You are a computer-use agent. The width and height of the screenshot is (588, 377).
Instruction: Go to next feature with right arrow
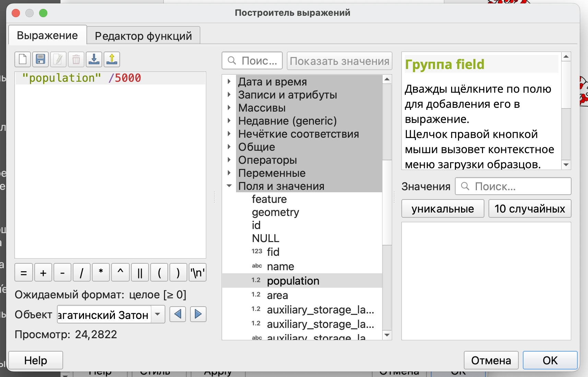[198, 314]
